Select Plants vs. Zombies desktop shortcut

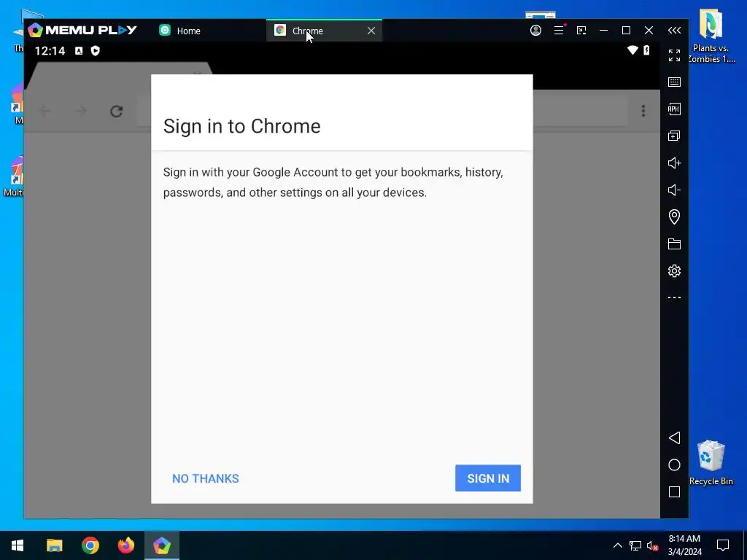(x=711, y=36)
